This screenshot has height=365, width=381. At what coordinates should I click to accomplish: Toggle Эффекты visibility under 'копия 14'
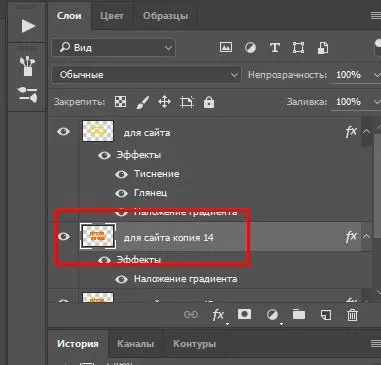coord(104,260)
